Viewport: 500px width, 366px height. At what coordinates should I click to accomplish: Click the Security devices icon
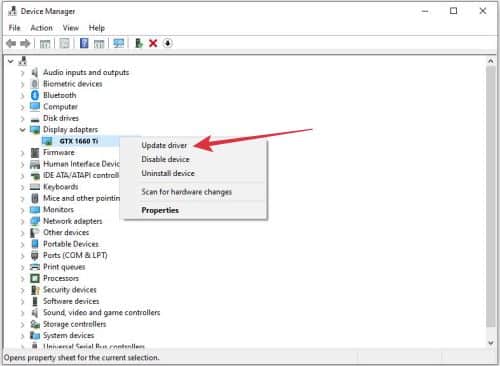click(x=35, y=290)
